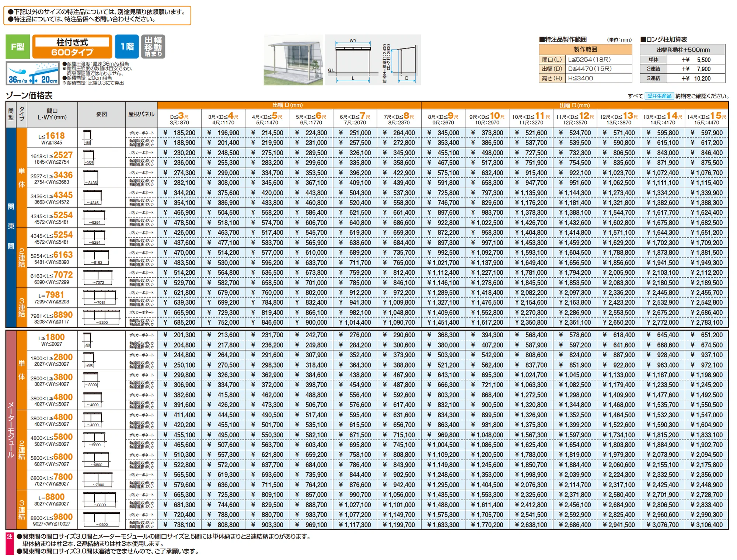Click the ¥201,300 price cell
Viewport: 737px width, 560px height.
179,335
